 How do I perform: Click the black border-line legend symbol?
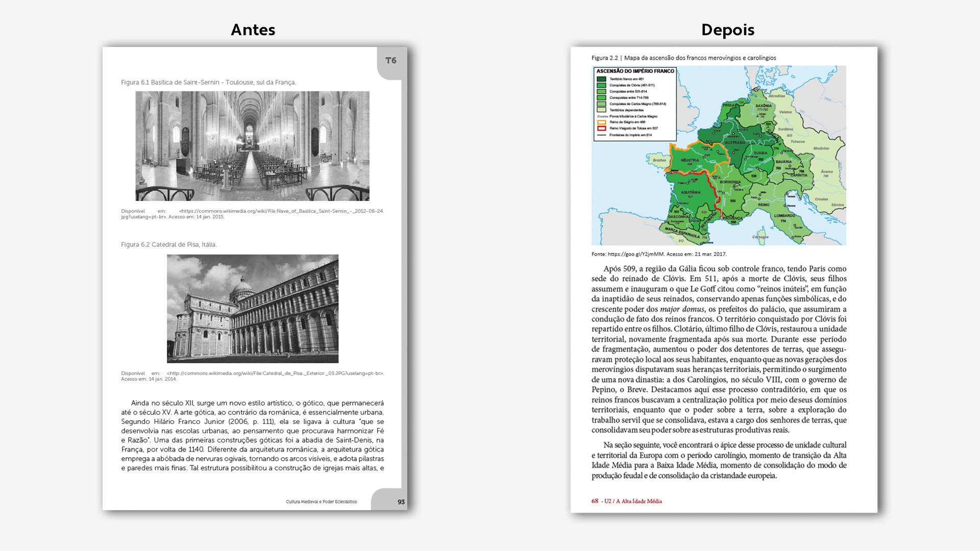(601, 135)
